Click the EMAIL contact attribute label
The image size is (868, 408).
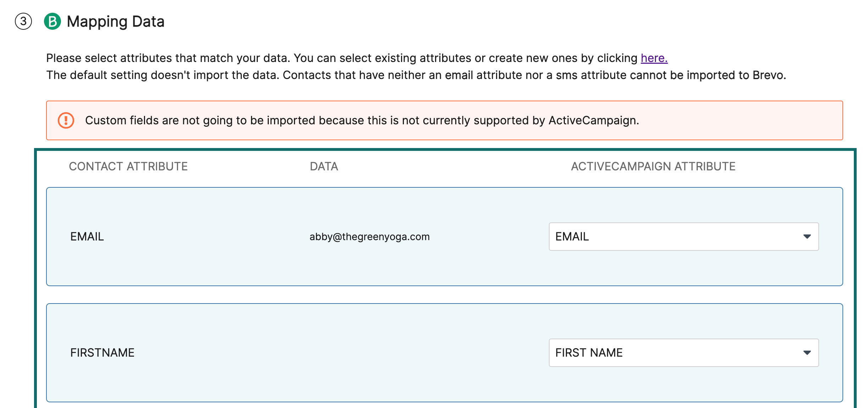point(87,237)
